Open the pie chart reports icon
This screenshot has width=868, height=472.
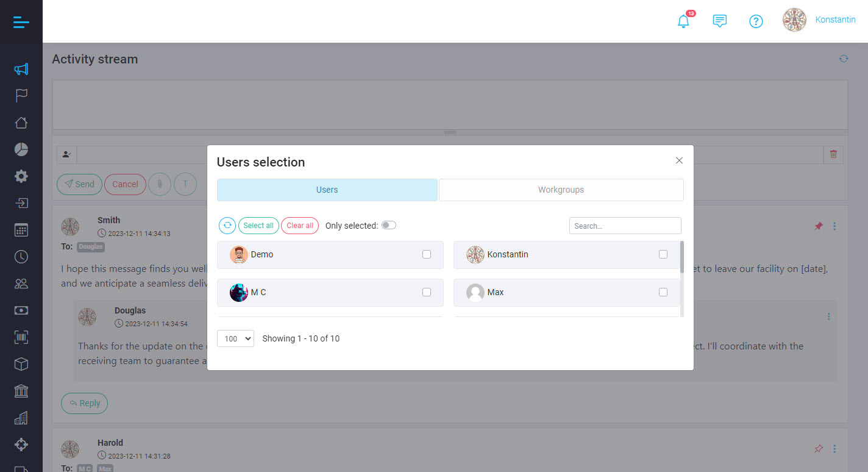pos(21,149)
